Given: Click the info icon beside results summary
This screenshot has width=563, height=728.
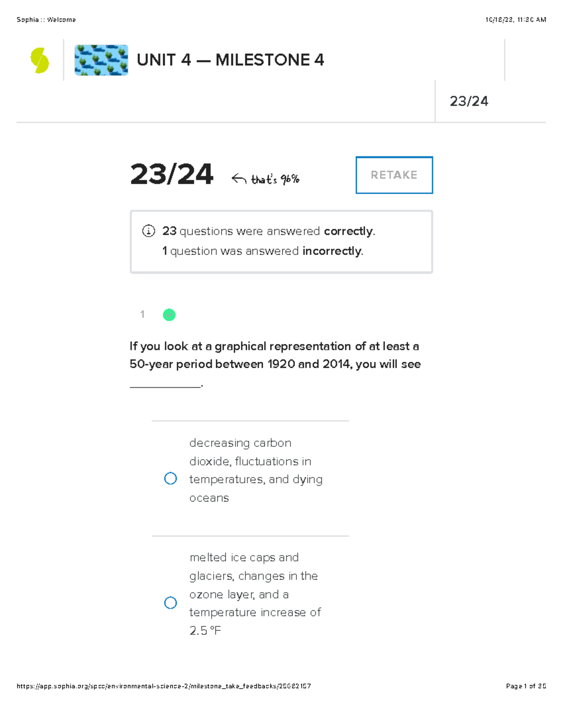Looking at the screenshot, I should (x=148, y=231).
